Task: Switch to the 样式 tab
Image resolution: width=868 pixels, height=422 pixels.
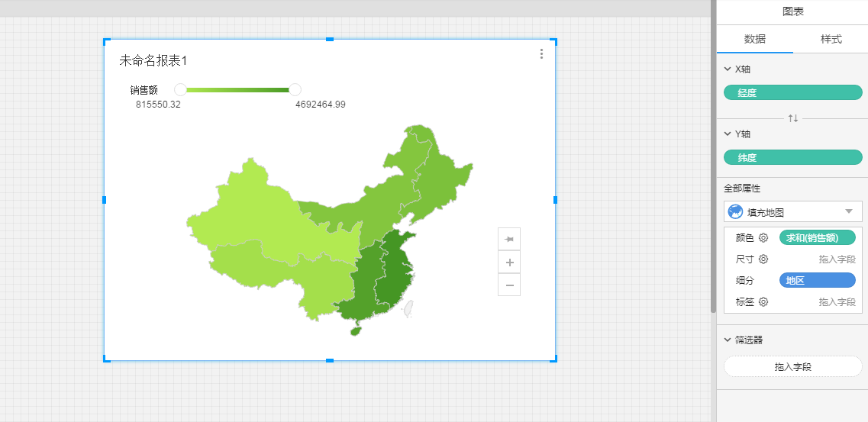Action: (831, 39)
